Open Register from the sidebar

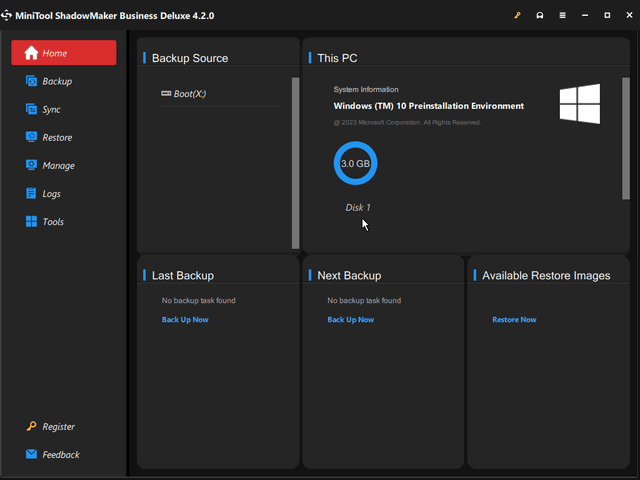(x=58, y=426)
